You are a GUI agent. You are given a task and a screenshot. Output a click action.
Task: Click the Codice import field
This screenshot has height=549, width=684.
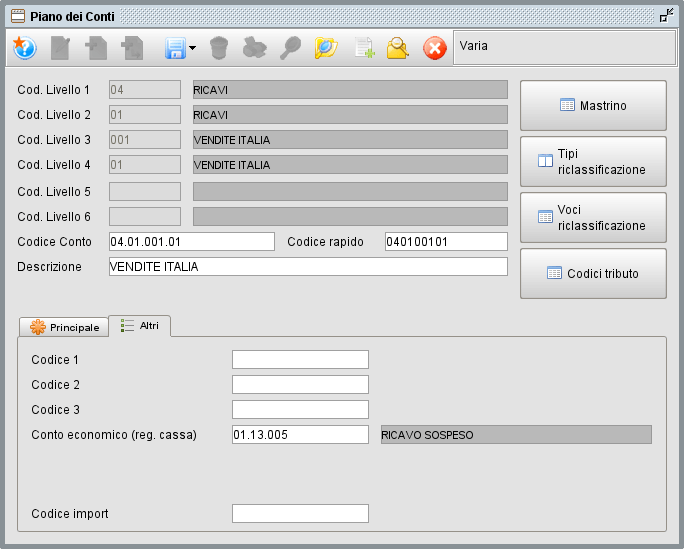point(301,514)
